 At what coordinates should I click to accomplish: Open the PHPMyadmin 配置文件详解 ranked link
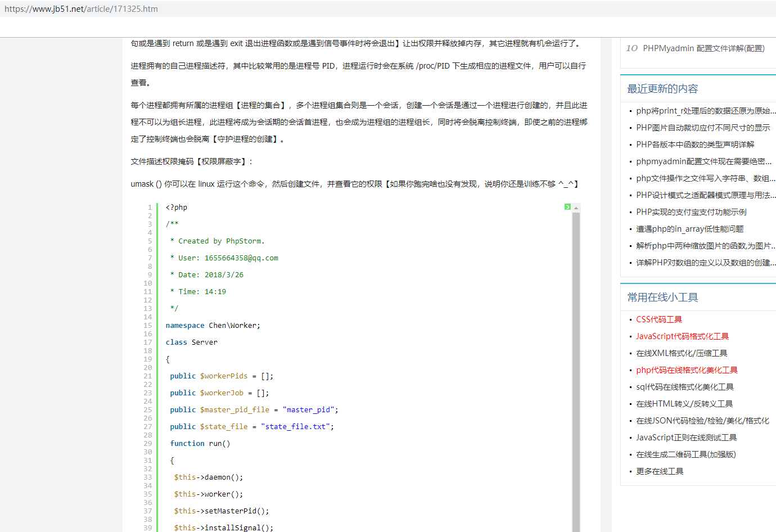point(703,48)
